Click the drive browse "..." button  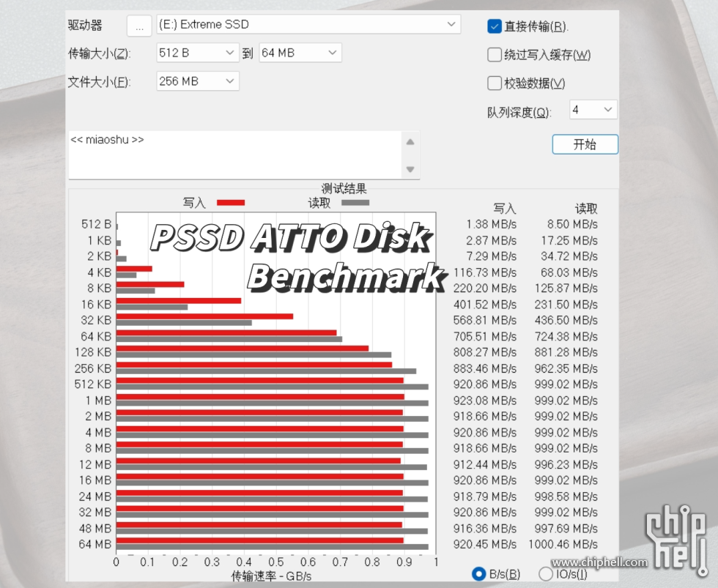point(139,26)
